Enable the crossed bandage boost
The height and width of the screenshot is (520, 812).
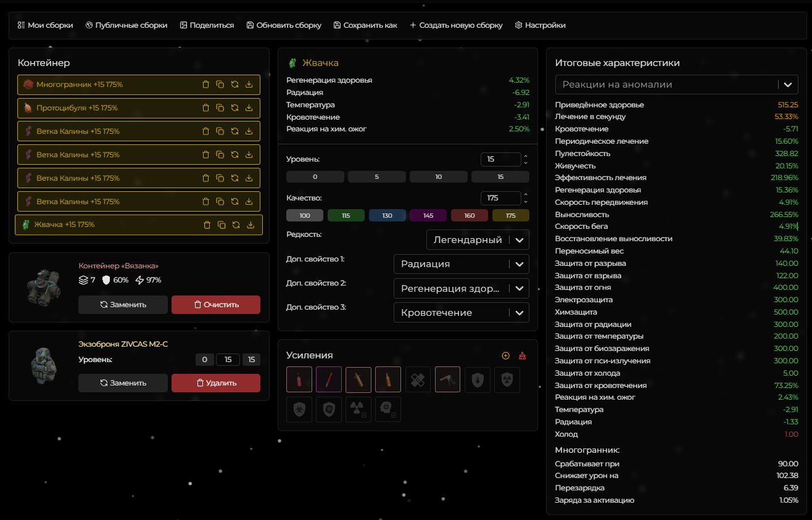click(418, 379)
